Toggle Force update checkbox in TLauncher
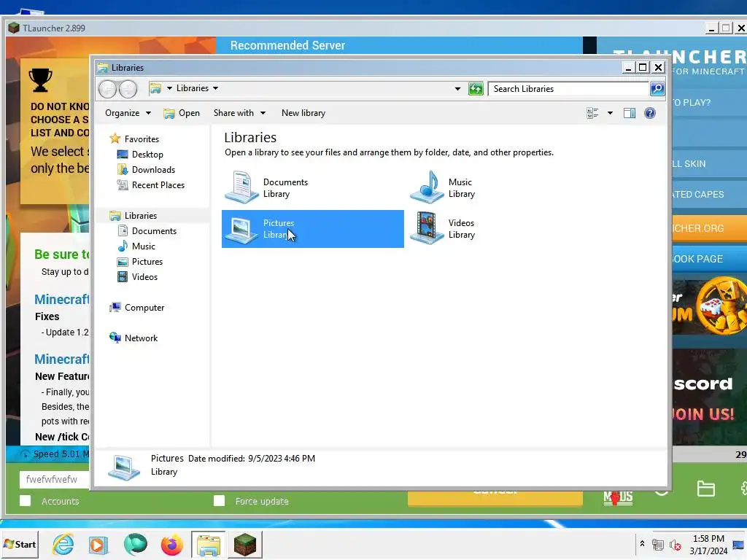The image size is (747, 560). (219, 501)
